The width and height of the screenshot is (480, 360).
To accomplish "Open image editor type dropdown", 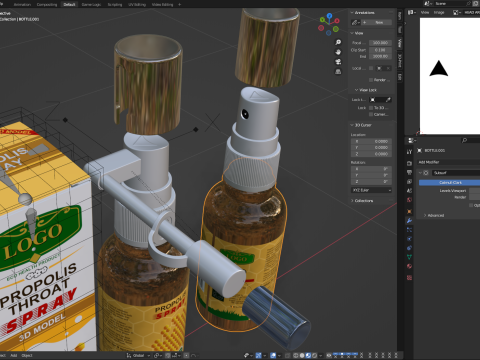I will point(412,12).
